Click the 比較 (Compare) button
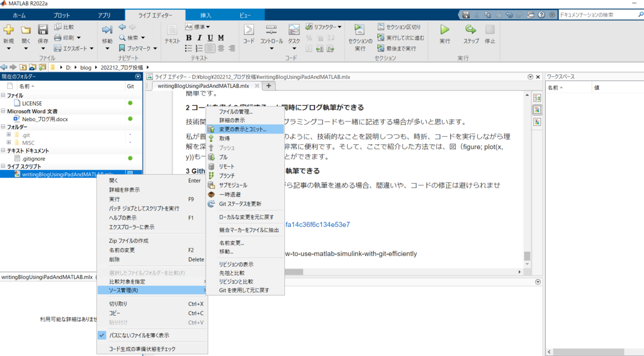This screenshot has width=644, height=356. tap(64, 26)
